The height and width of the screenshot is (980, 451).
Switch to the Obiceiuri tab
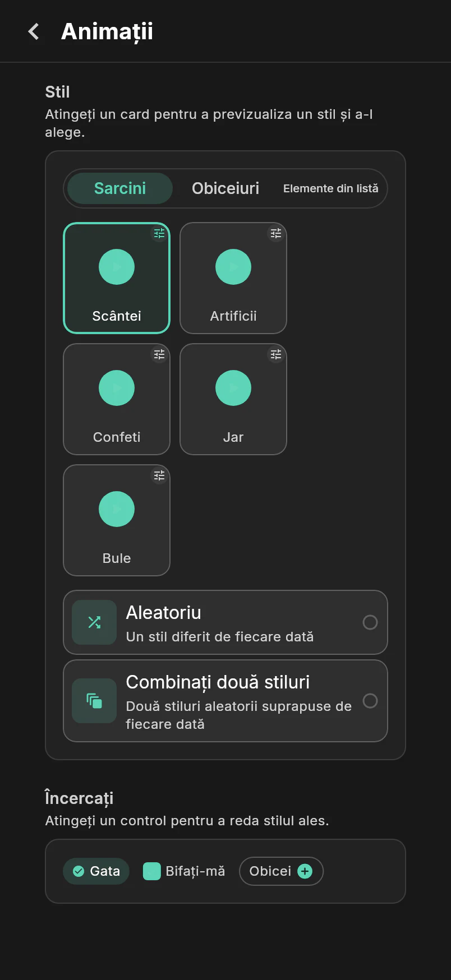[225, 188]
